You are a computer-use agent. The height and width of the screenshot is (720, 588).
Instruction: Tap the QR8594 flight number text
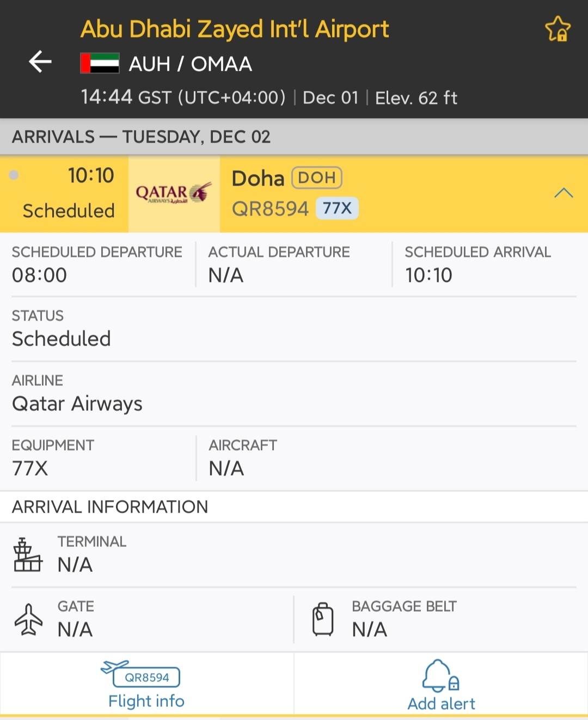coord(270,208)
